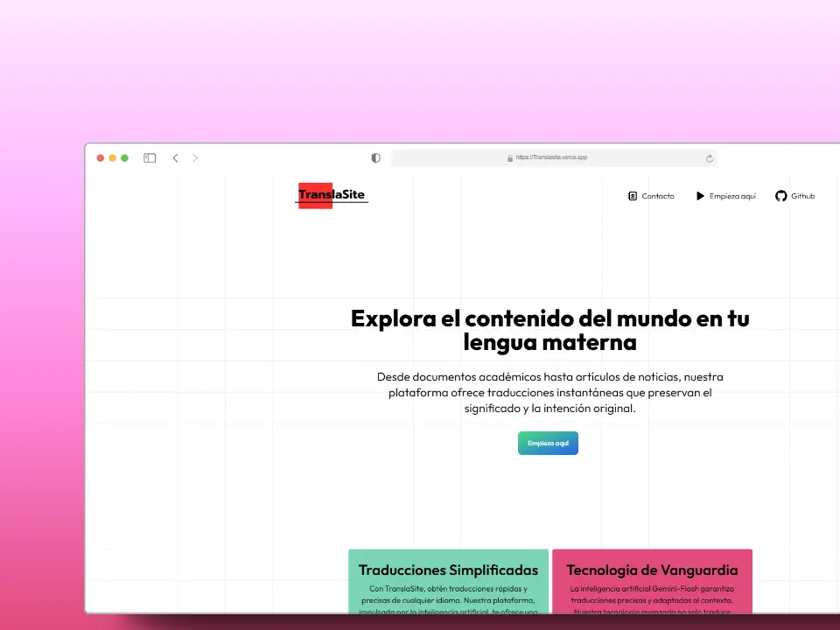Click the play icon beside Empieza aquí

coord(700,196)
